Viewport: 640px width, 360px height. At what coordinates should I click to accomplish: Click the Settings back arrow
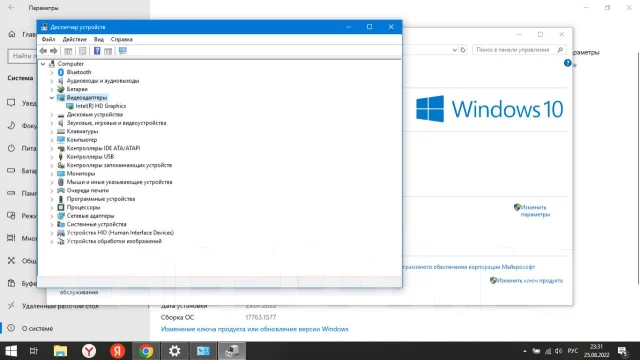click(11, 8)
